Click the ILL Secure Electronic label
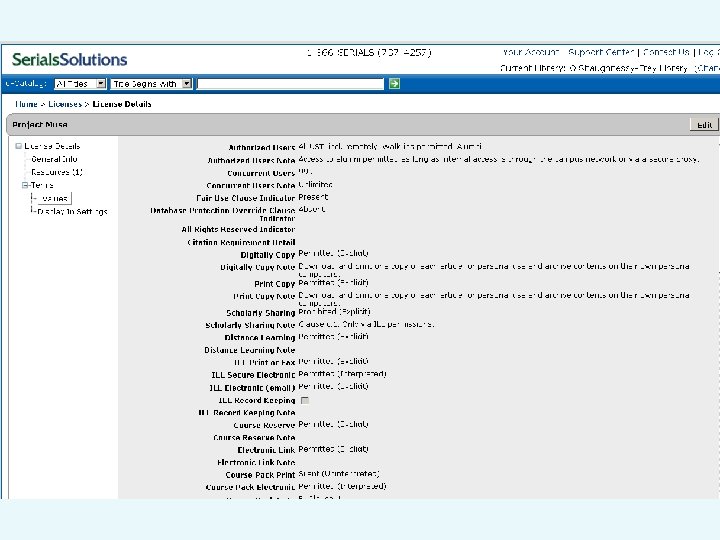720x540 pixels. [253, 375]
